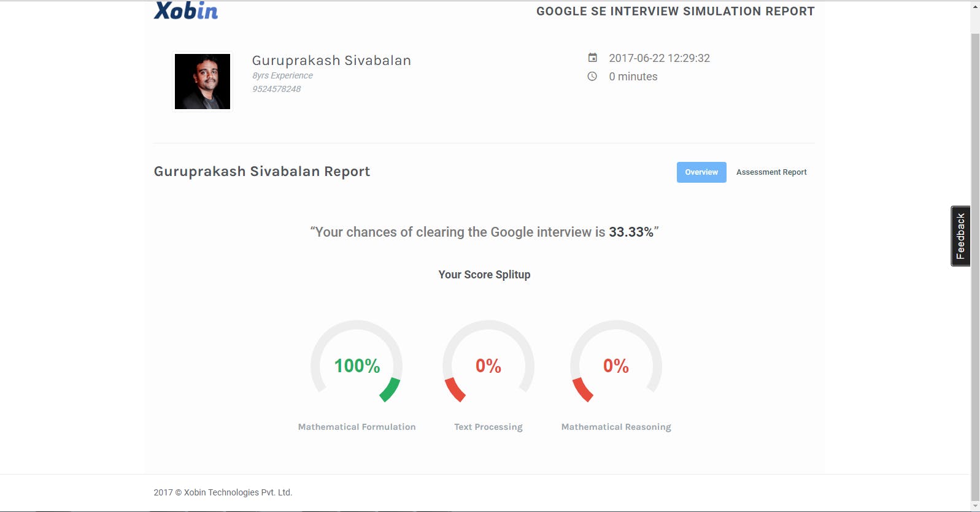Click the candidate name Guruprakash Sivabalan
Image resolution: width=980 pixels, height=512 pixels.
coord(331,60)
